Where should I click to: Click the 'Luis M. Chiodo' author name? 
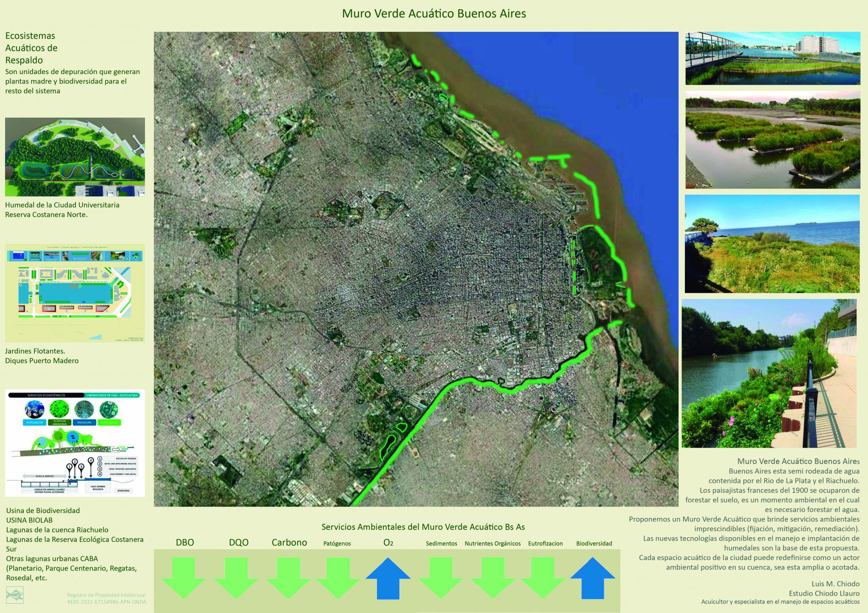tap(835, 584)
